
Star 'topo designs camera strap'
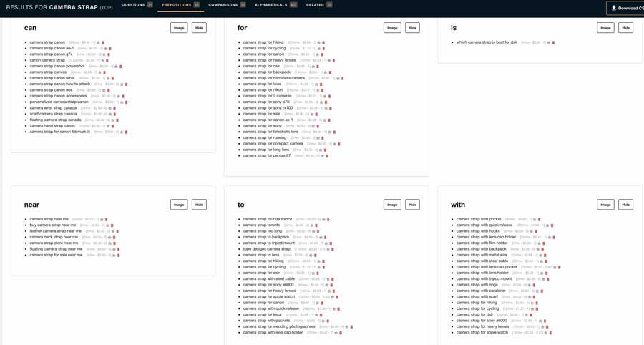point(328,249)
